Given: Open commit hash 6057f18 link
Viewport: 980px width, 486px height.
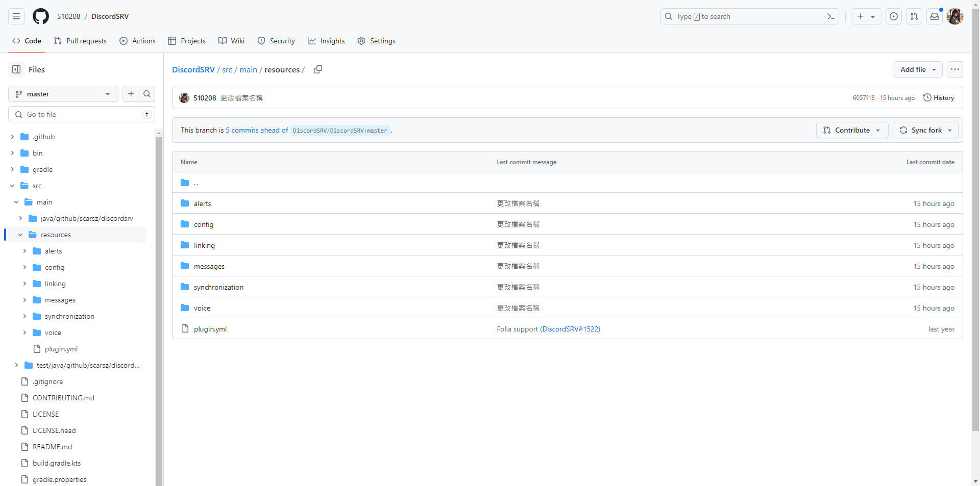Looking at the screenshot, I should tap(864, 98).
